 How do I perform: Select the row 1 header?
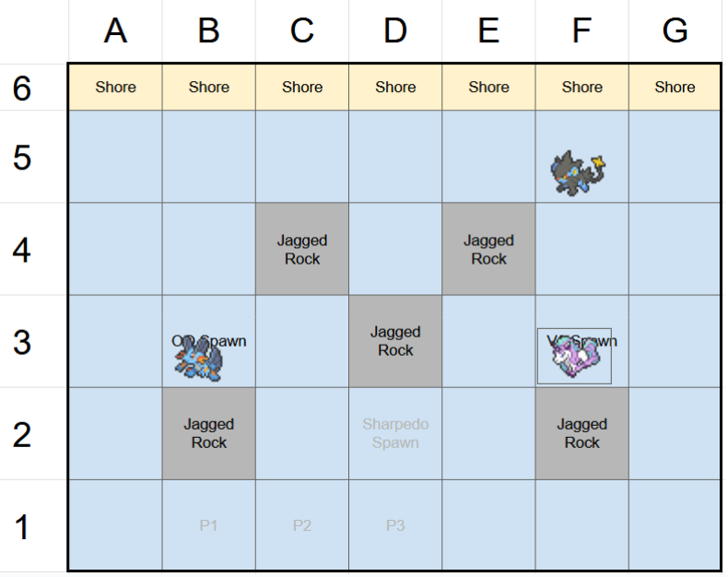22,527
